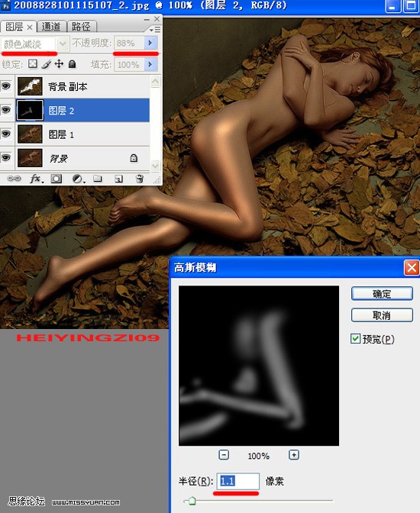Screen dimensions: 420x513
Task: Switch to the 路径 tab
Action: click(81, 27)
